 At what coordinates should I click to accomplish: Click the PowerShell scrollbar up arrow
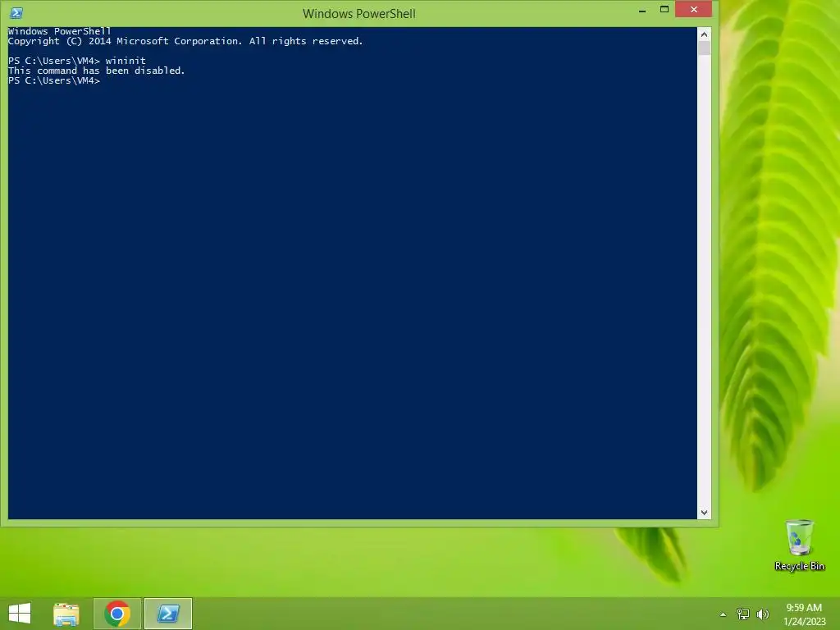pos(704,34)
